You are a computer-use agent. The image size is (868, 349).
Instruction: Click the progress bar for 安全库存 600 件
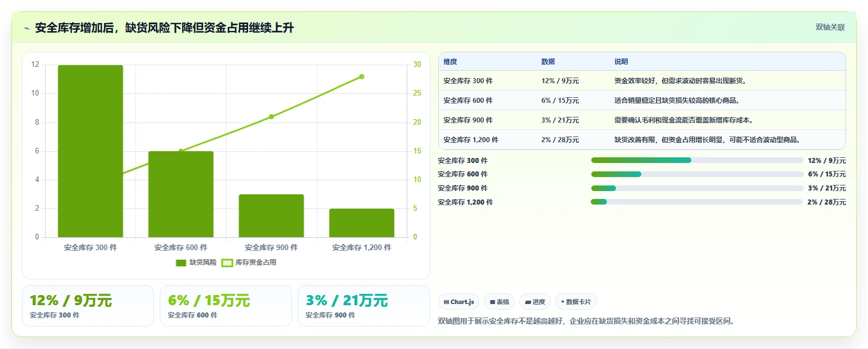[697, 174]
